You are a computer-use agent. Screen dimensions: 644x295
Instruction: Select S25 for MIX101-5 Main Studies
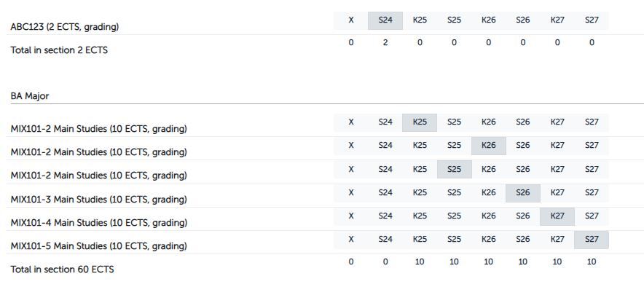coord(454,240)
